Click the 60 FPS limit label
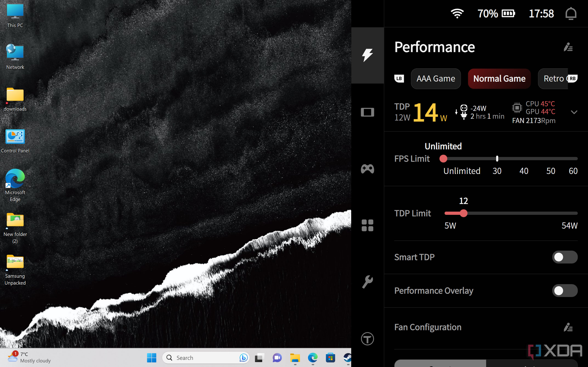 573,171
